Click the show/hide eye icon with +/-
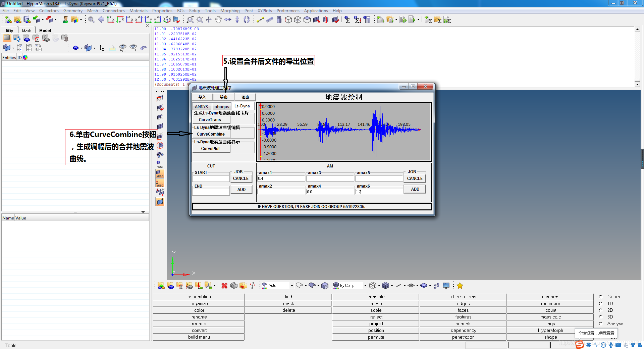The height and width of the screenshot is (349, 644). click(123, 48)
